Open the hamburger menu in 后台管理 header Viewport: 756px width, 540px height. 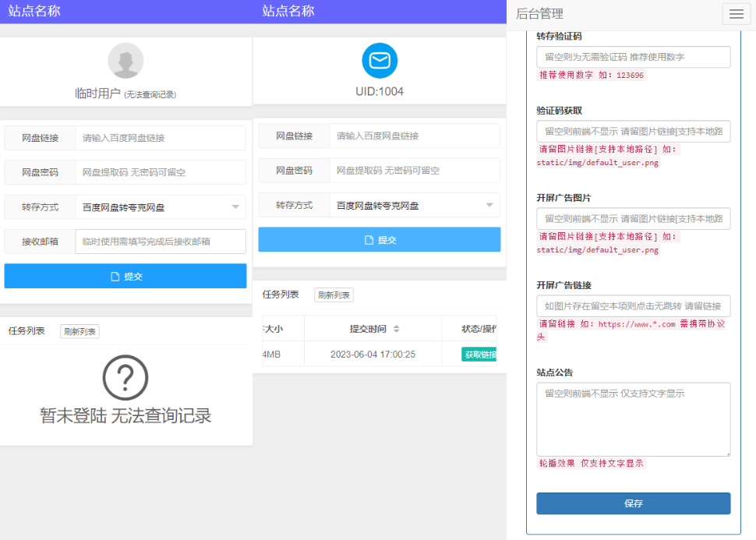point(735,14)
